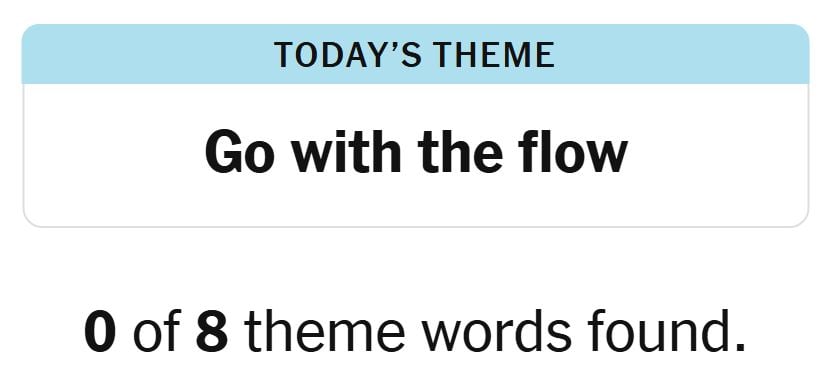Click the word "TODAY'S" in the header
The width and height of the screenshot is (826, 390).
[348, 55]
